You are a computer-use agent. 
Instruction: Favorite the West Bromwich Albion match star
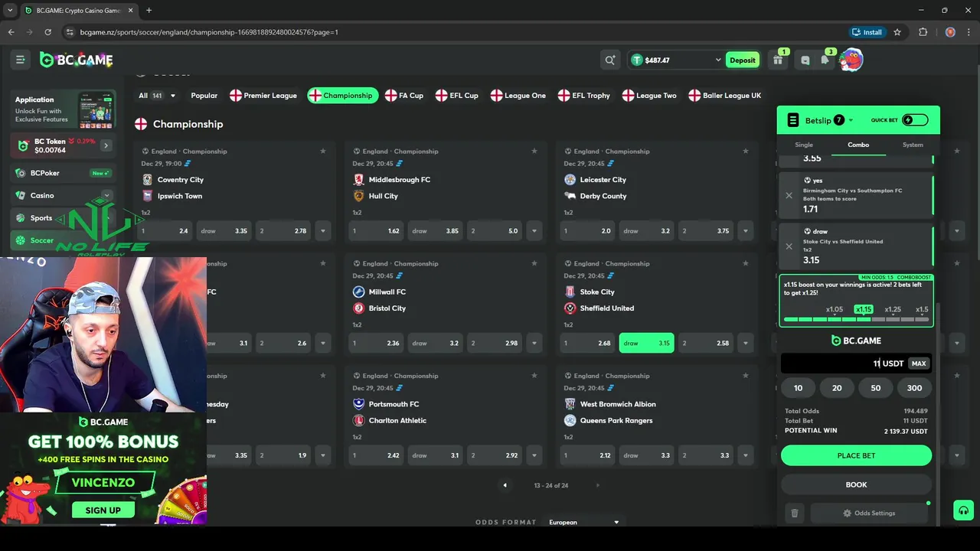point(745,376)
